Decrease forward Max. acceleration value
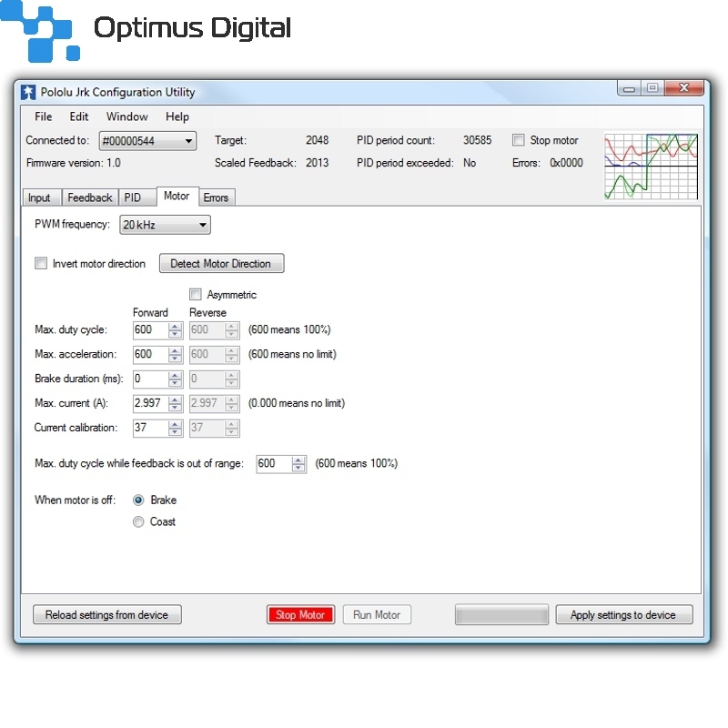728x728 pixels. (175, 359)
